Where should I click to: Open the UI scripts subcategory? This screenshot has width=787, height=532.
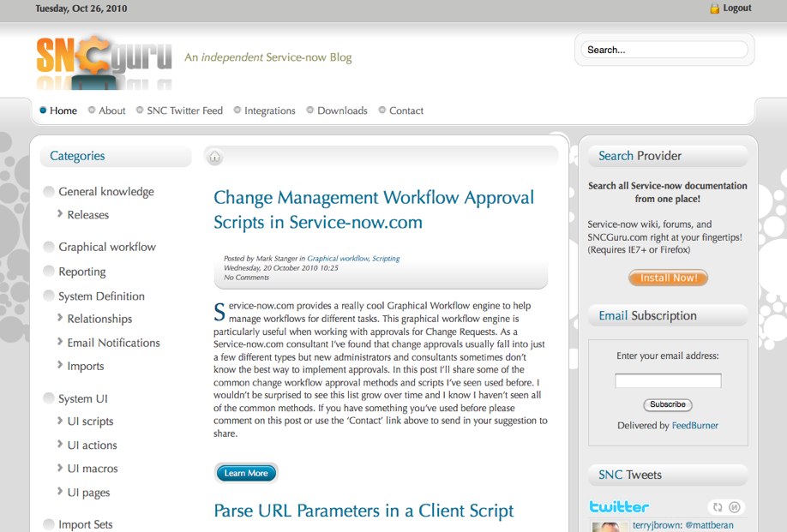90,421
